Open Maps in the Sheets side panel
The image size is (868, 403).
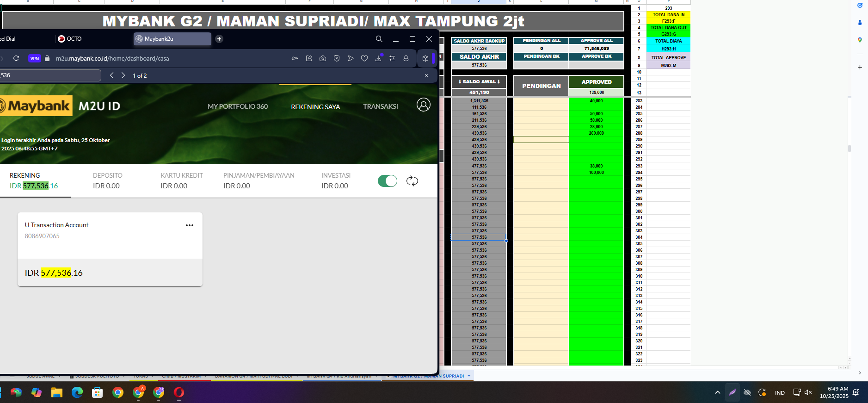(860, 40)
